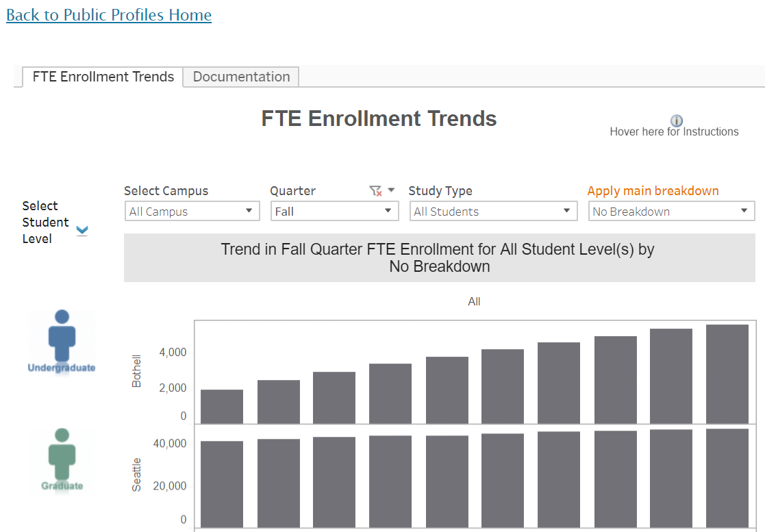Click the first Bothell enrollment bar
The image size is (765, 532).
coord(222,407)
